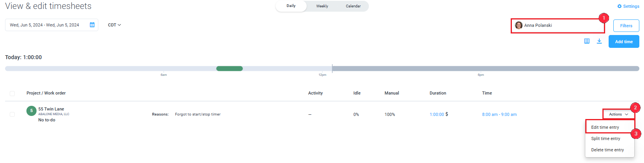Screen dimensions: 644x163
Task: Switch to the Weekly tab
Action: [322, 6]
